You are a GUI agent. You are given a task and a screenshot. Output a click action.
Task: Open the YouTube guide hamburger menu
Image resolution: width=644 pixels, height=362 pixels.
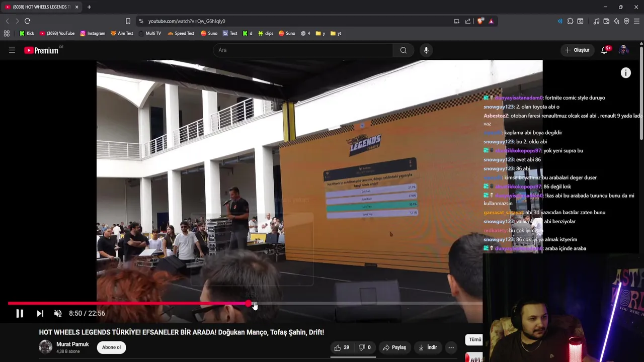click(12, 50)
